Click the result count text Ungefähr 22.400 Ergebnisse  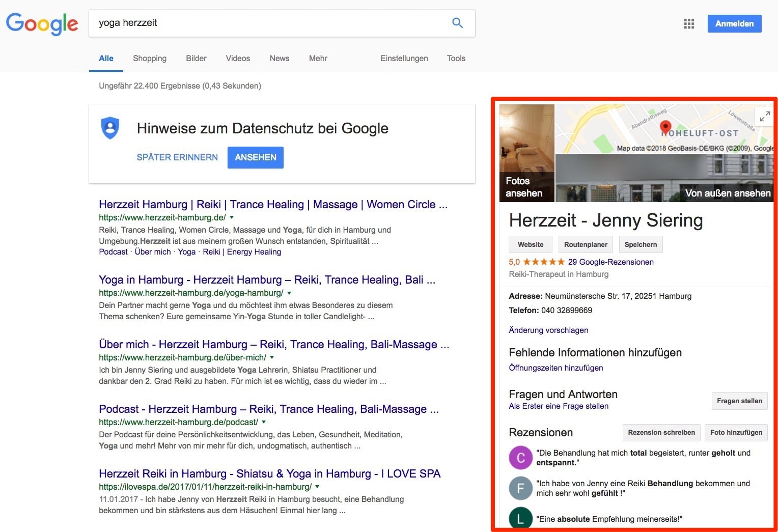180,86
